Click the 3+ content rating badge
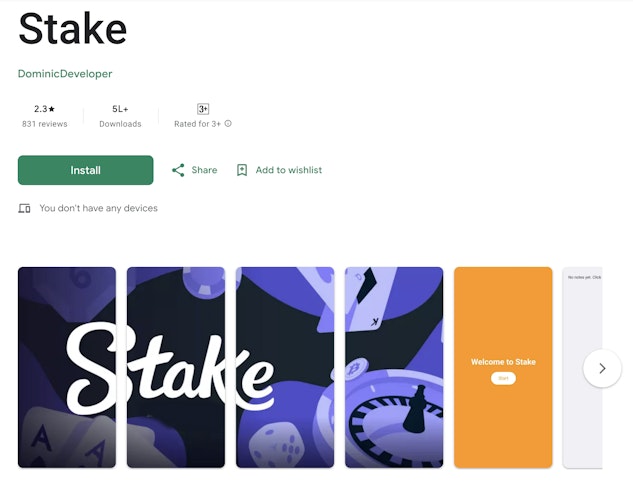 click(203, 109)
